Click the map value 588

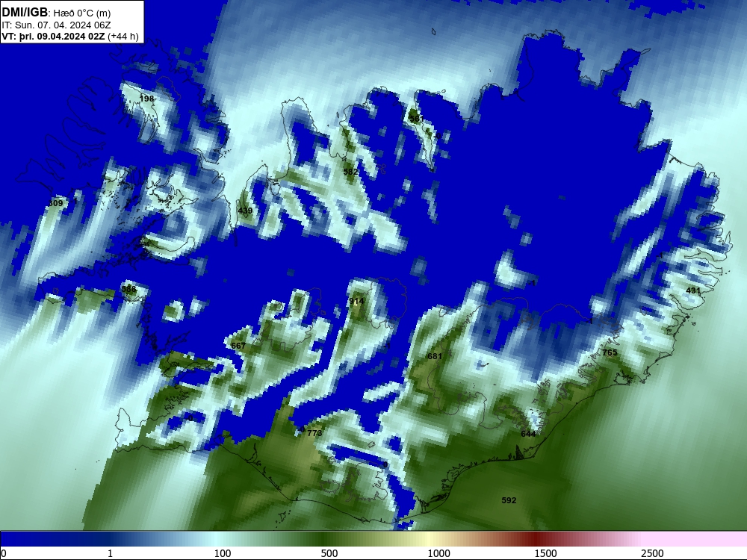point(128,289)
